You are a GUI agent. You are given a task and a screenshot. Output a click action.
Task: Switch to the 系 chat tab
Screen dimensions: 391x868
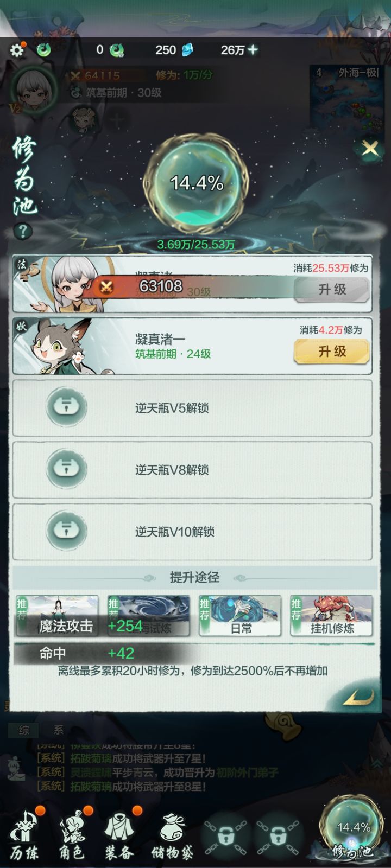coord(58,730)
